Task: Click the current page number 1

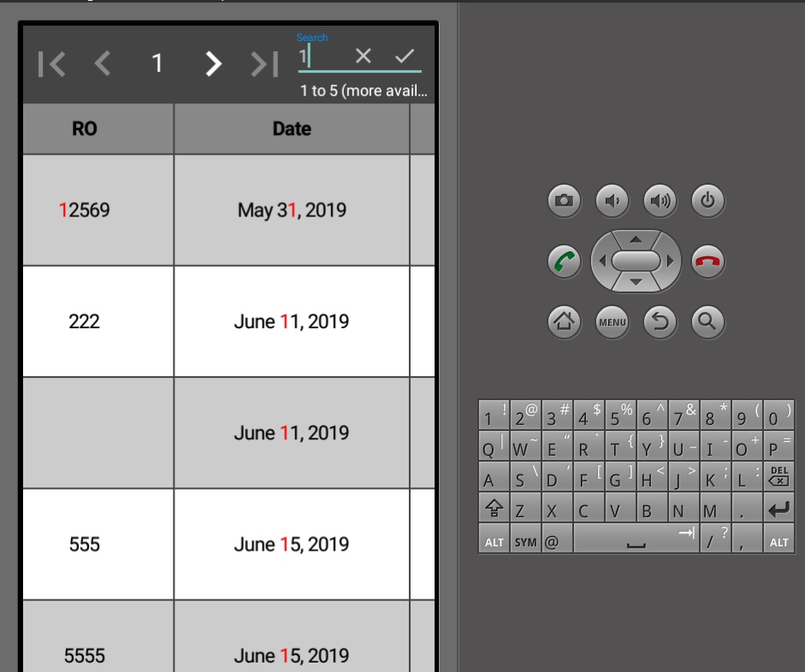Action: tap(157, 63)
